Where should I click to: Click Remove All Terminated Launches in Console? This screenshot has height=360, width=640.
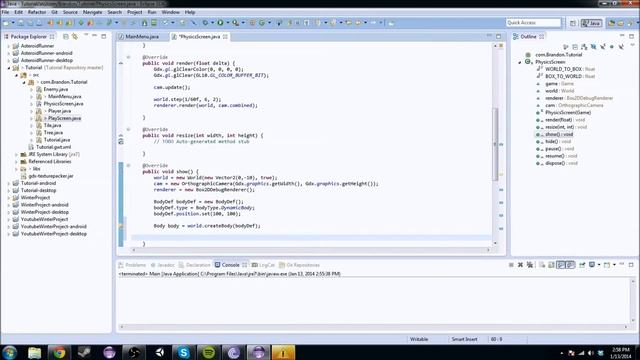(530, 265)
